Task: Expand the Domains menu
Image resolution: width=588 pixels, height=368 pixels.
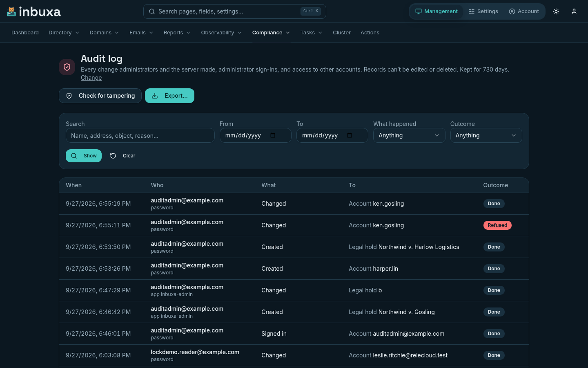Action: (x=104, y=33)
